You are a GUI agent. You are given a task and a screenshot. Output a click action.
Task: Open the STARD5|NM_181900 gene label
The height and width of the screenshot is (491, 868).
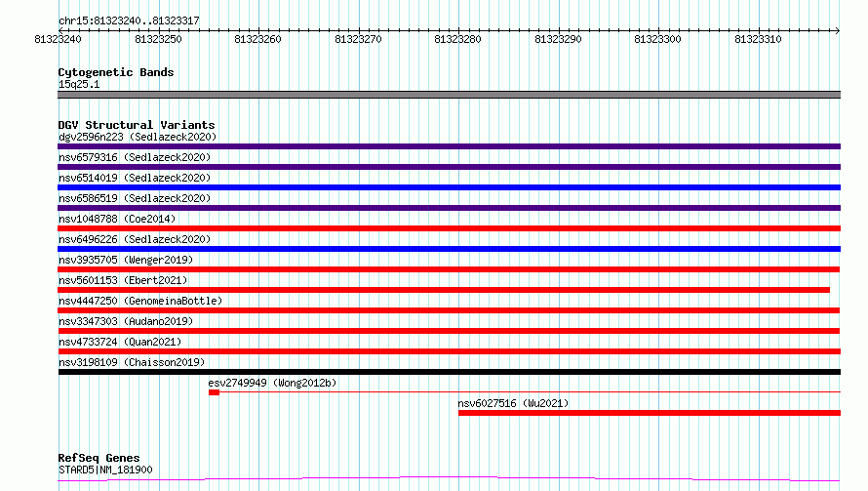coord(105,470)
